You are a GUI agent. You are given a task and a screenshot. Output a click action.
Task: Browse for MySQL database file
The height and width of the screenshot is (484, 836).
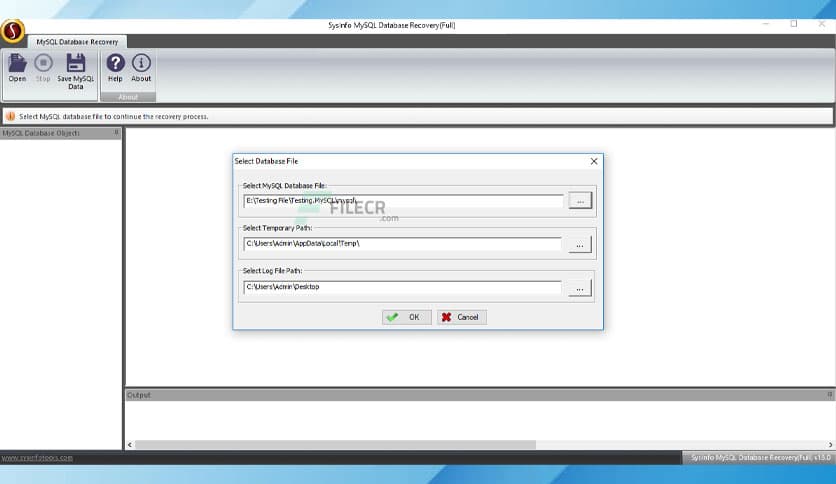pos(580,200)
